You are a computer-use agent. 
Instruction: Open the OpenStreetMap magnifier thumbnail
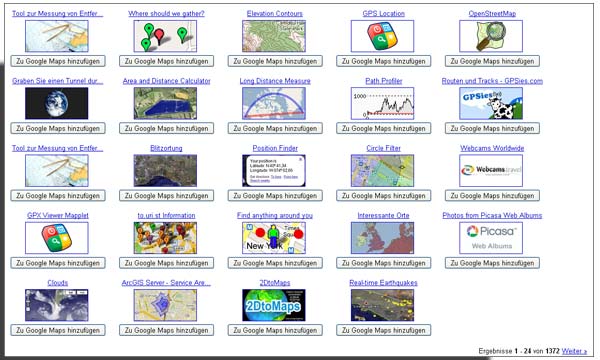click(491, 36)
